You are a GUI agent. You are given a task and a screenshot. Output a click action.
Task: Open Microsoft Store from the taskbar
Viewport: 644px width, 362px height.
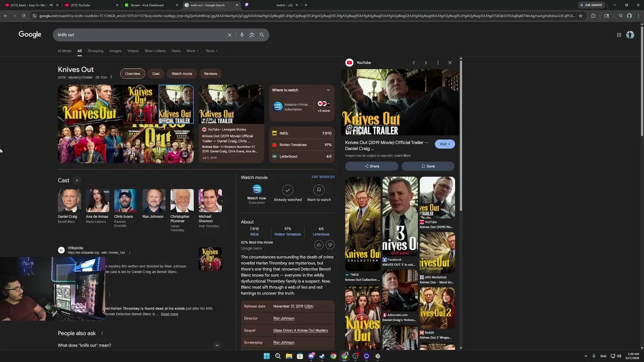point(300,356)
